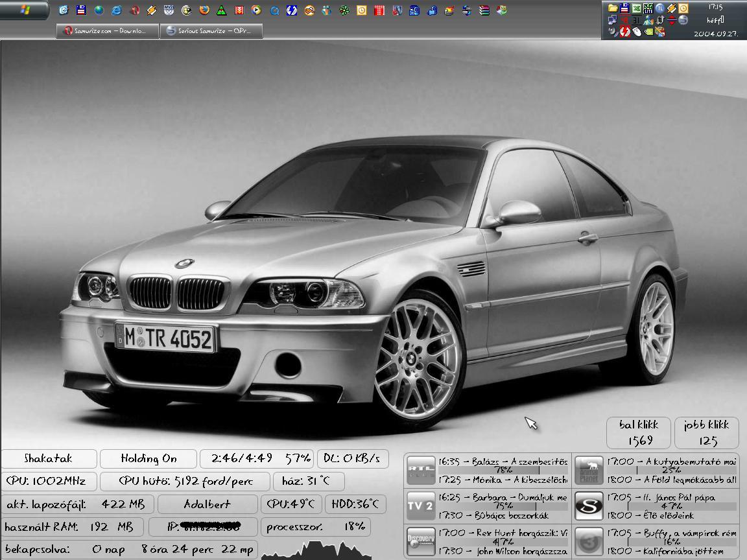The image size is (747, 560).
Task: Open Winamp lightning bolt icon in quick launch
Action: 152,10
